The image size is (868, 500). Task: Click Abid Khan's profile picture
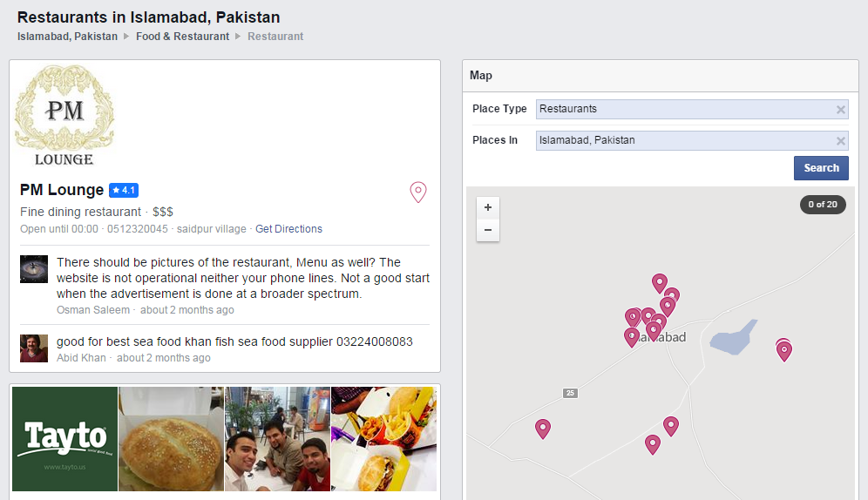(34, 348)
